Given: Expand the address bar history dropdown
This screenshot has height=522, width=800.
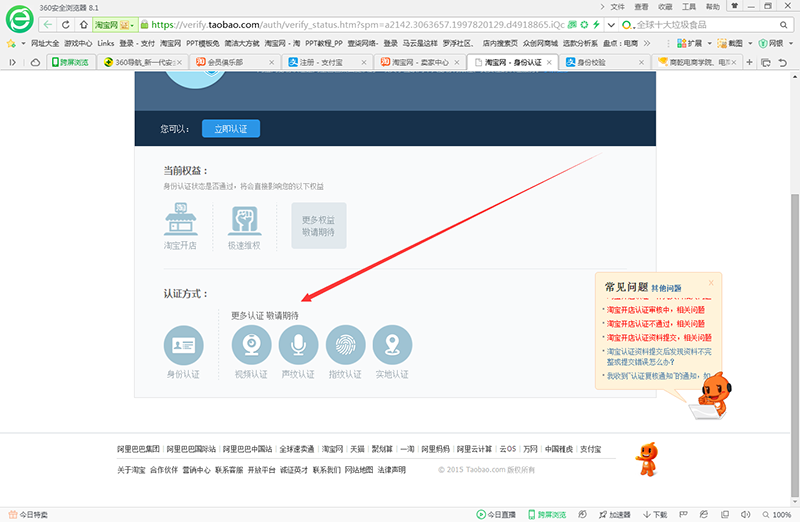Looking at the screenshot, I should pyautogui.click(x=611, y=24).
